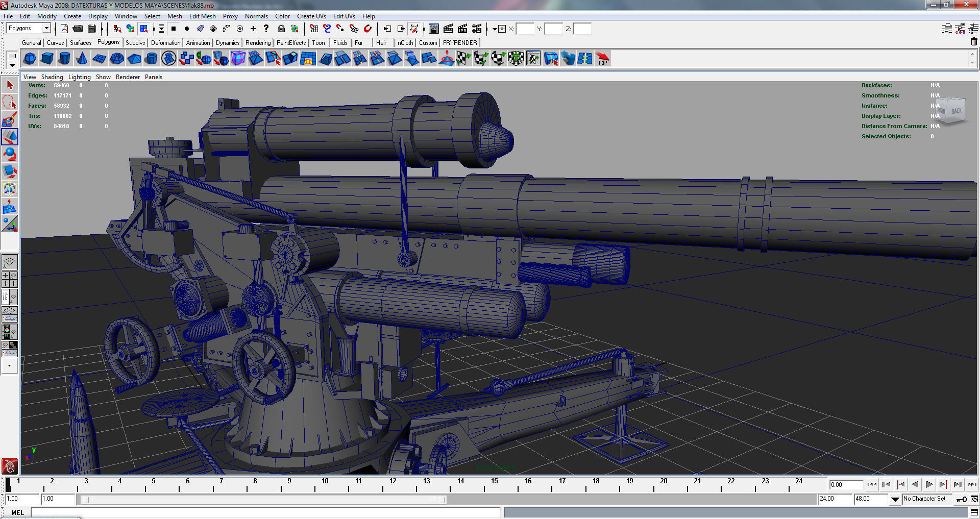Create a polygon cone from the shelf
This screenshot has height=519, width=980.
tap(82, 59)
